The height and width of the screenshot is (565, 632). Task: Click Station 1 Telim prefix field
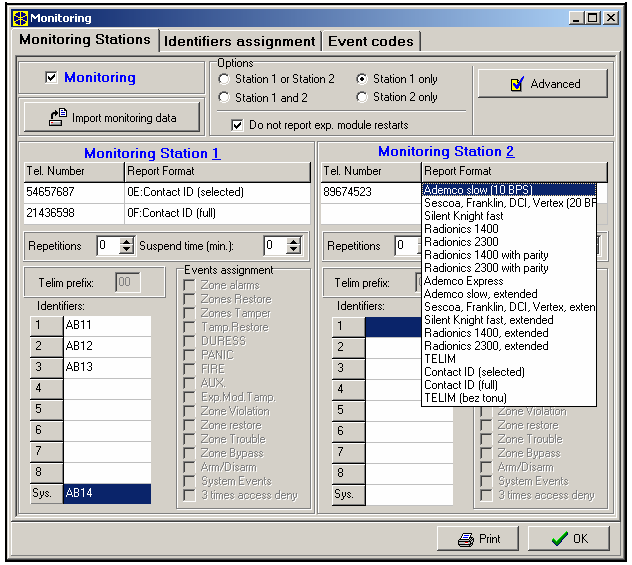click(128, 282)
